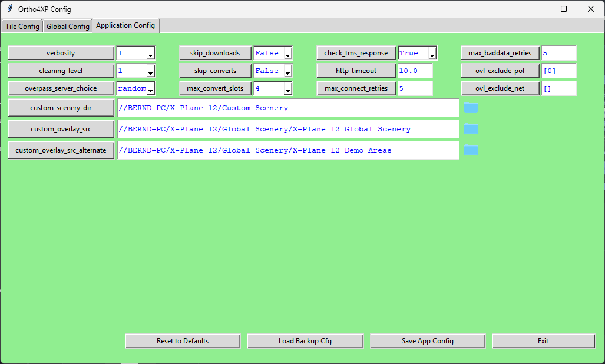The width and height of the screenshot is (605, 364).
Task: Click the http_timeout input field
Action: pos(415,71)
